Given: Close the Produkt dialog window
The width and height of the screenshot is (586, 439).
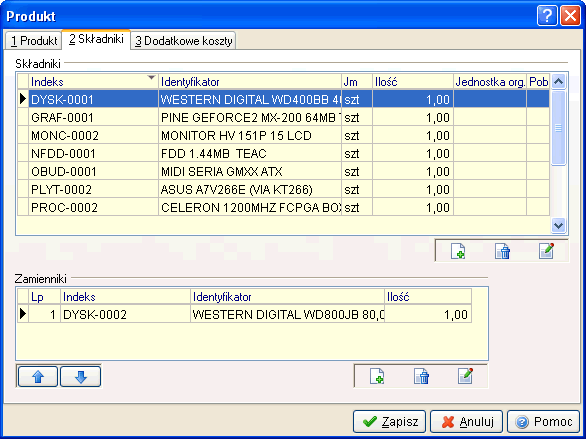Looking at the screenshot, I should [570, 16].
